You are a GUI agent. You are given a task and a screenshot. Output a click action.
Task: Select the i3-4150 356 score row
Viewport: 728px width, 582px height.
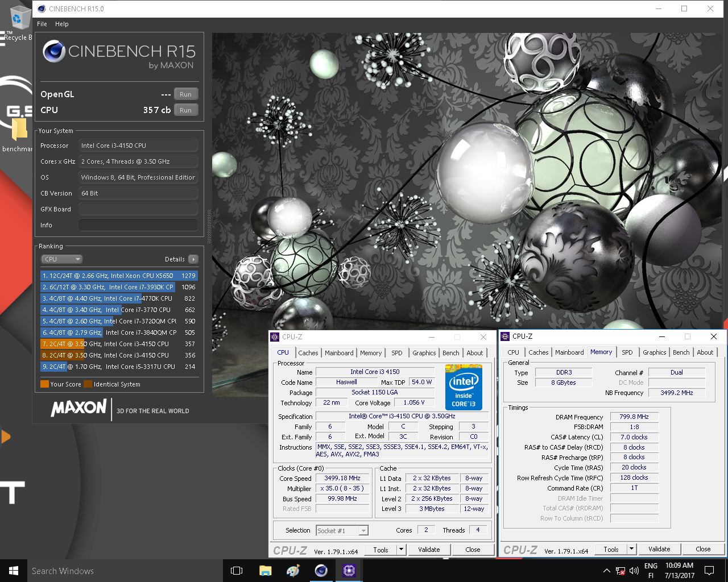pyautogui.click(x=119, y=355)
